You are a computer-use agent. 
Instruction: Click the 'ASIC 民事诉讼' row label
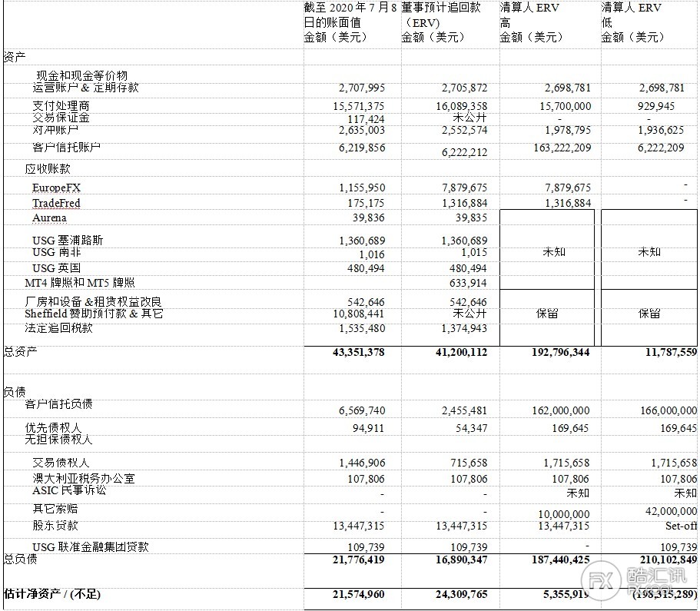(x=70, y=490)
